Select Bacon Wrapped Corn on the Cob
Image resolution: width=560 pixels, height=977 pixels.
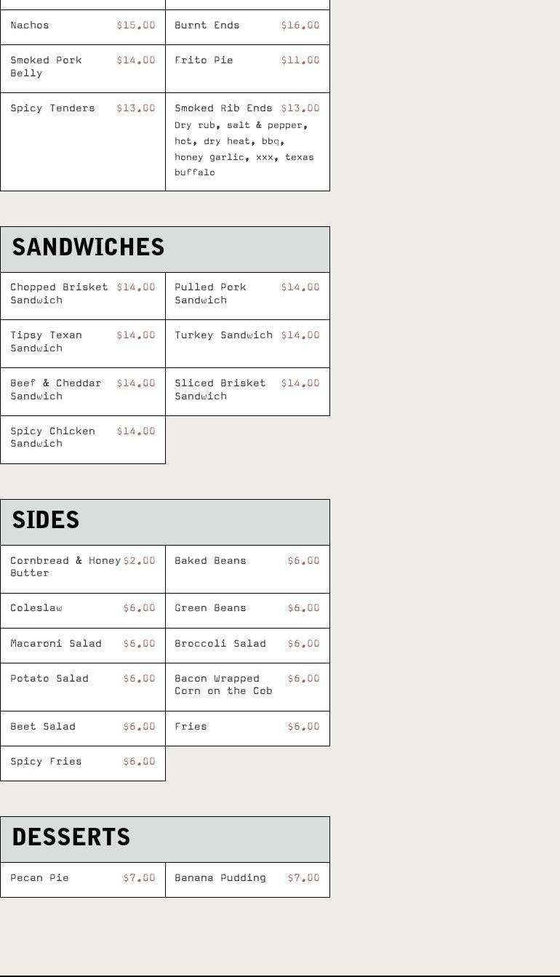point(223,685)
